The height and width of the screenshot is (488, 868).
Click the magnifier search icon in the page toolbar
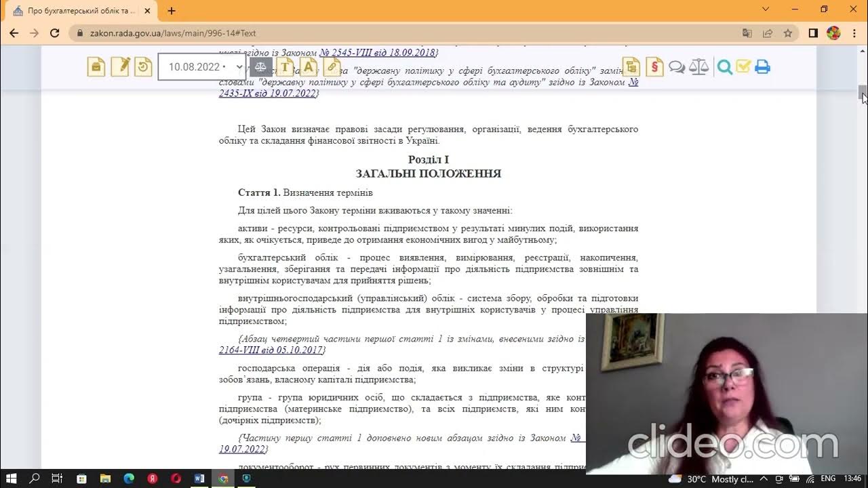[725, 67]
